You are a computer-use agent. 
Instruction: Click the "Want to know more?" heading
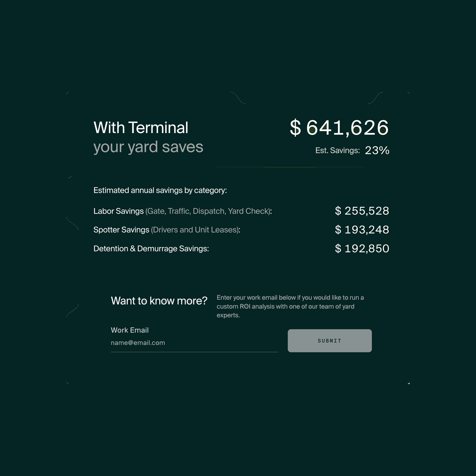click(x=159, y=301)
